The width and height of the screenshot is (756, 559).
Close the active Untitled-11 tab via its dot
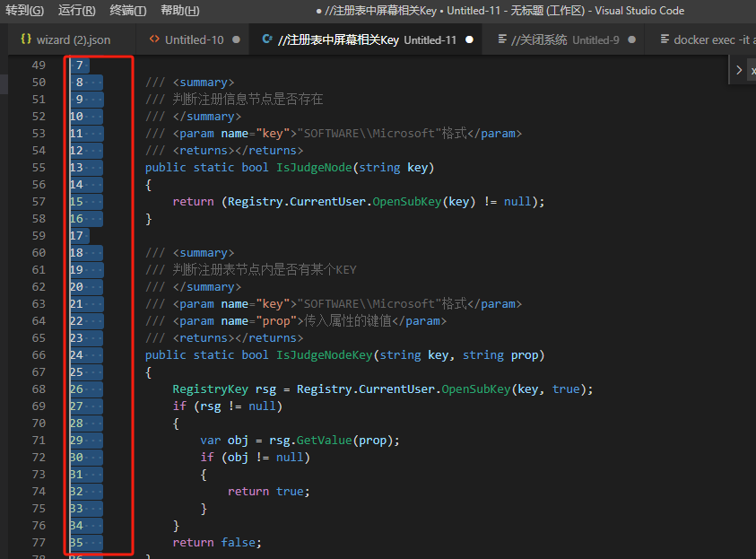(469, 39)
